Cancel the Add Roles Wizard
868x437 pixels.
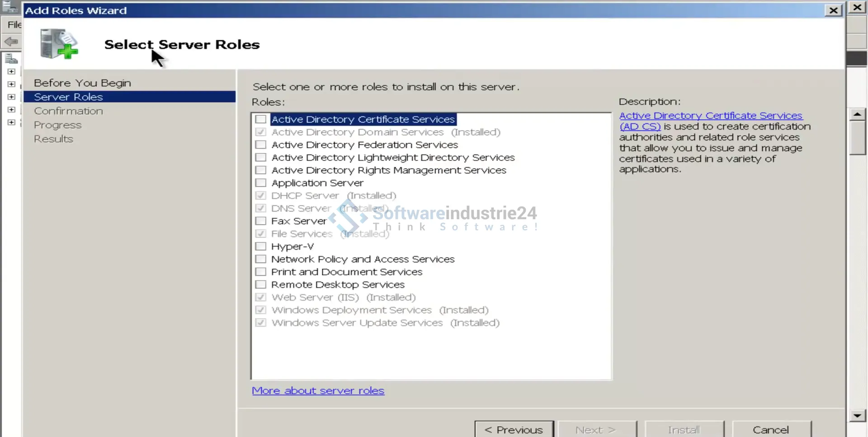pos(771,429)
